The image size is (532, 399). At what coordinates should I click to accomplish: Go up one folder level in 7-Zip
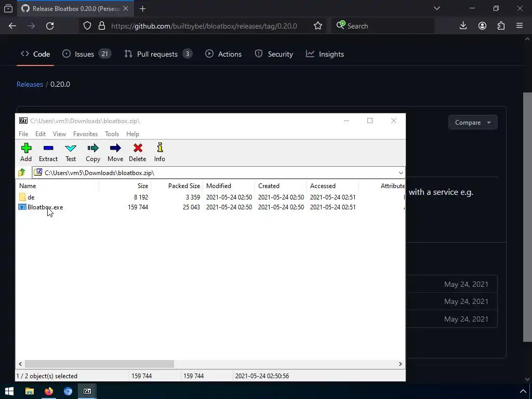point(22,172)
